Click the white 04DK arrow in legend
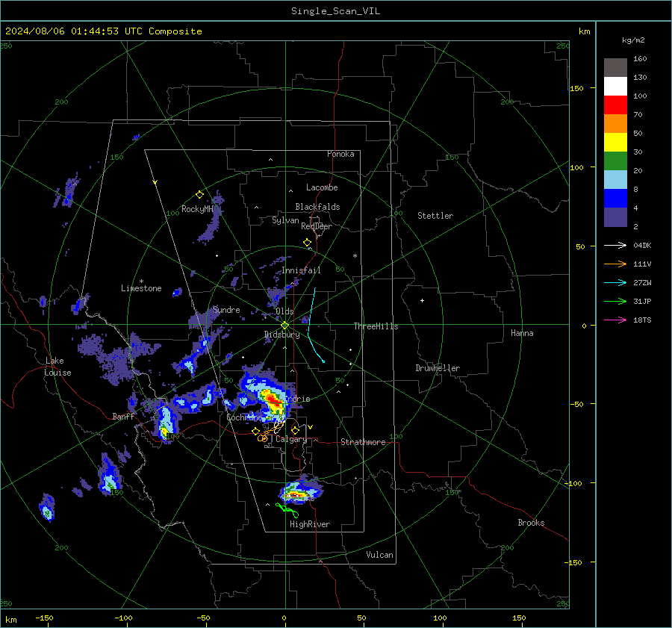 tap(615, 245)
